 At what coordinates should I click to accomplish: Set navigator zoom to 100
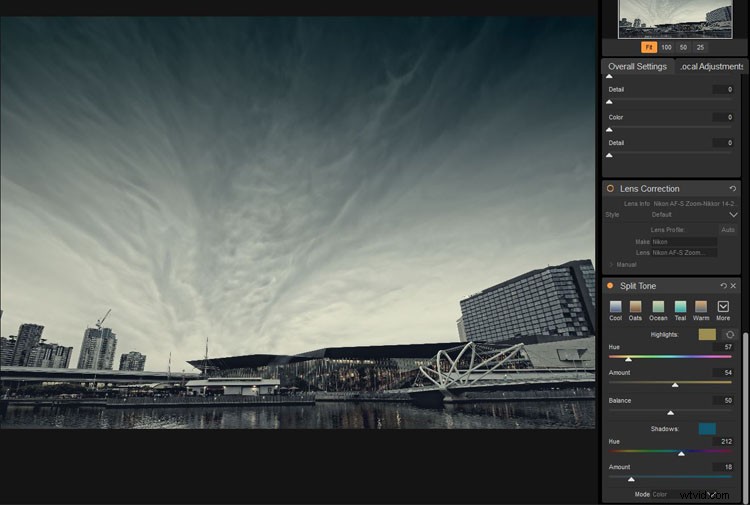[x=666, y=47]
